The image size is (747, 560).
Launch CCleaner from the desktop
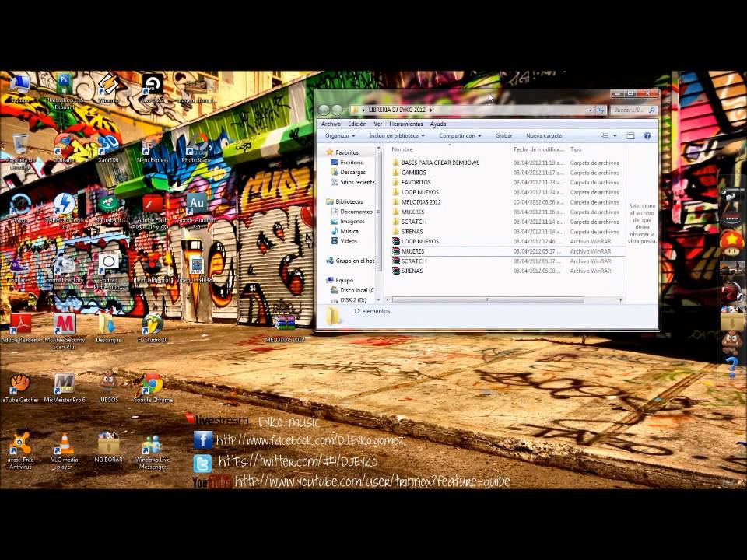point(65,148)
